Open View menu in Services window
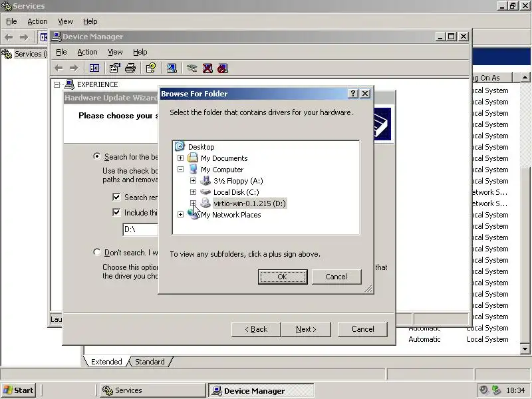Viewport: 532px width, 399px height. tap(65, 21)
